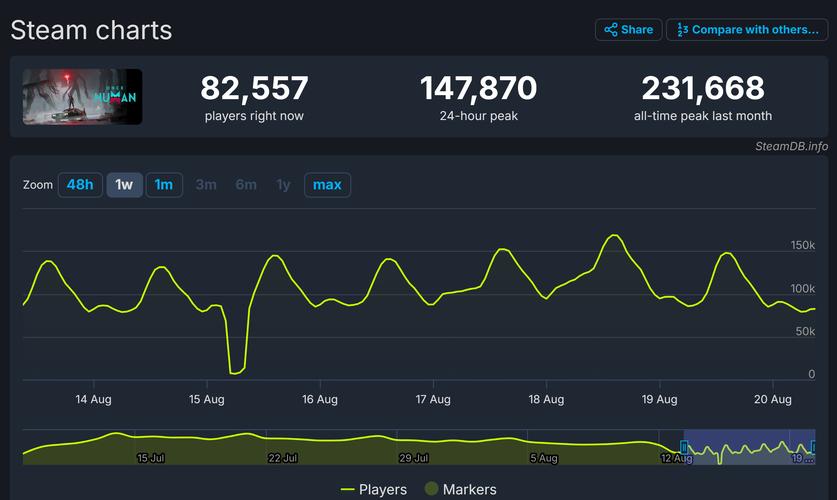Click the 18 Aug axis label

pyautogui.click(x=546, y=399)
